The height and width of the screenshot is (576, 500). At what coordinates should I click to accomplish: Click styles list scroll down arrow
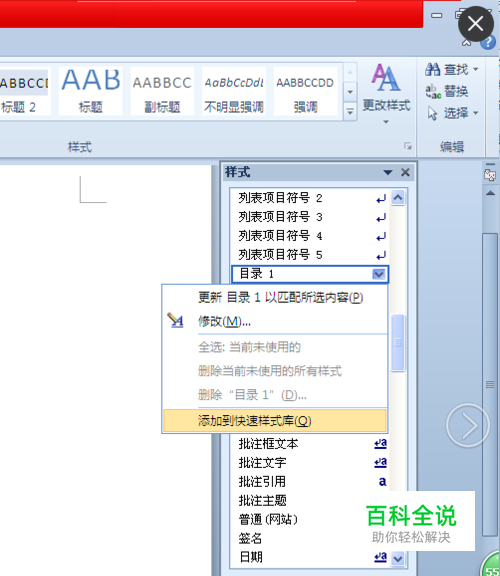[x=398, y=559]
